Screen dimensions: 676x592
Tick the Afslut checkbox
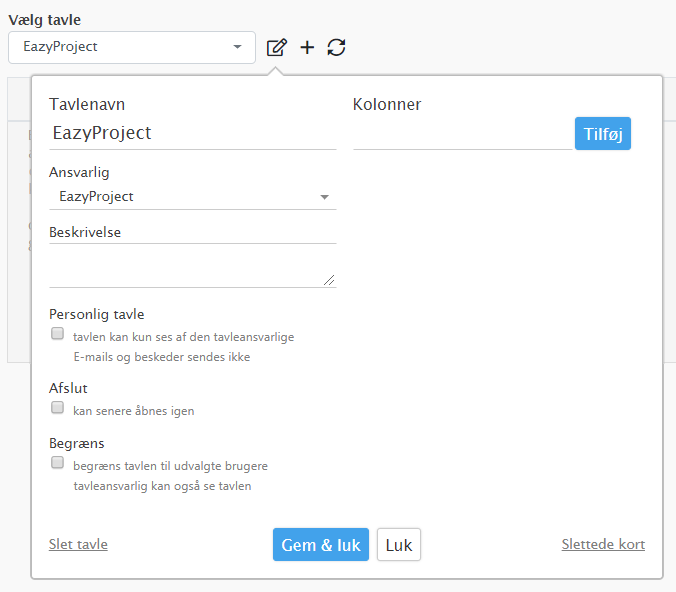click(x=57, y=407)
